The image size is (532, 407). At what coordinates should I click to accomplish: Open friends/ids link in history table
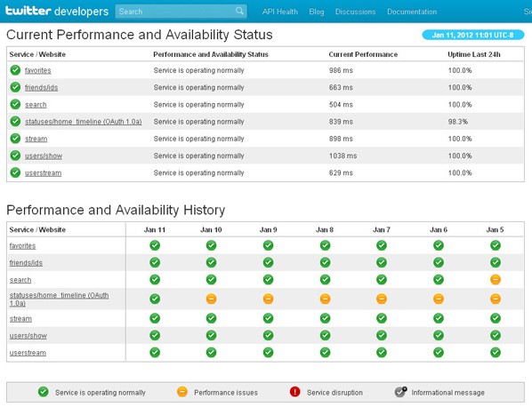(26, 263)
